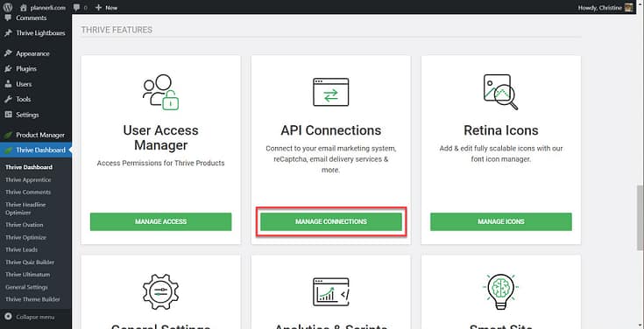Click the WordPress logo icon
Viewport: 644px width, 329px height.
(x=8, y=7)
